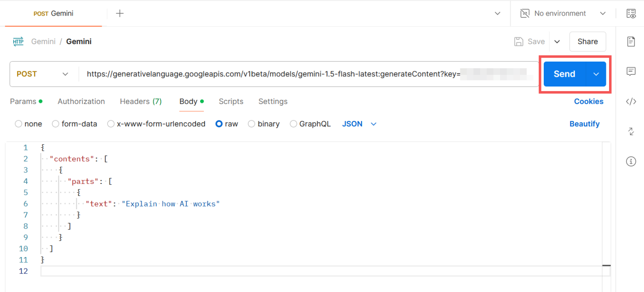Click the Share button
The image size is (644, 292).
[x=587, y=41]
